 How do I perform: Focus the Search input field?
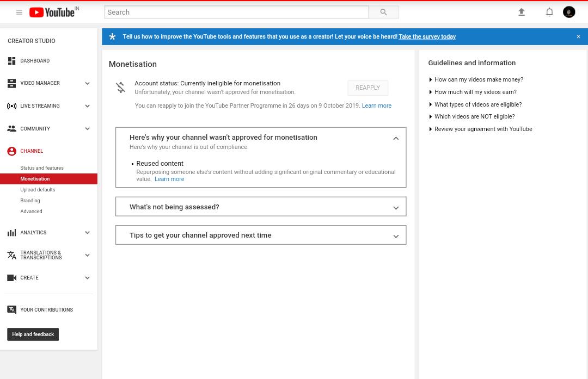[x=236, y=12]
